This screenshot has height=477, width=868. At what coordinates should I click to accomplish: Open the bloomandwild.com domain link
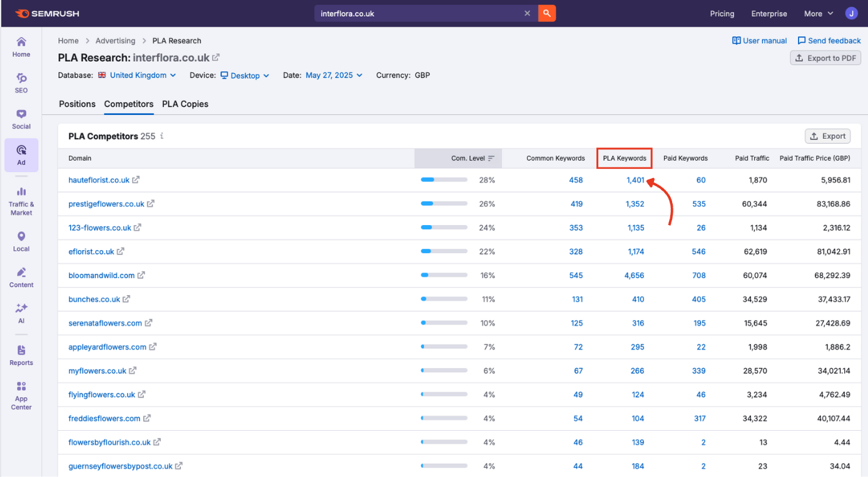coord(101,276)
